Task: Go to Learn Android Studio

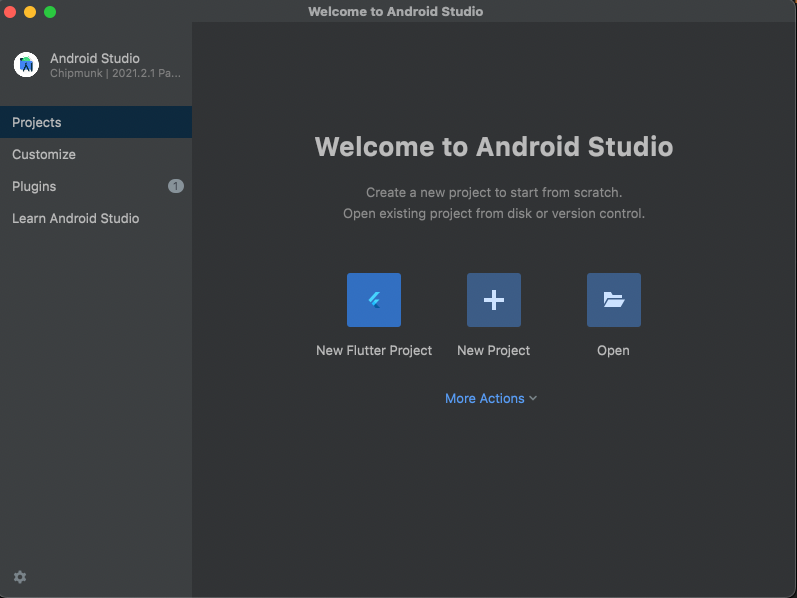Action: (96, 218)
